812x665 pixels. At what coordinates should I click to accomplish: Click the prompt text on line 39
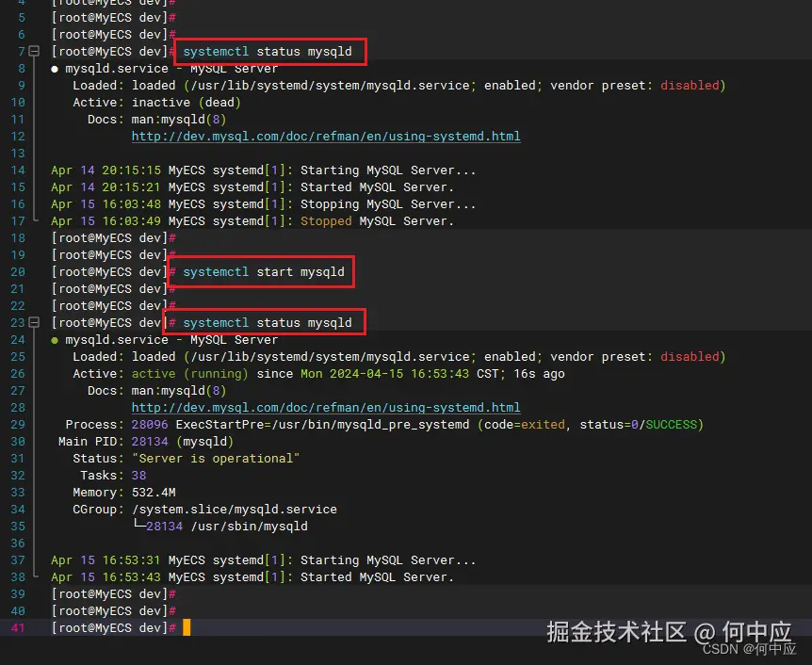(x=113, y=594)
